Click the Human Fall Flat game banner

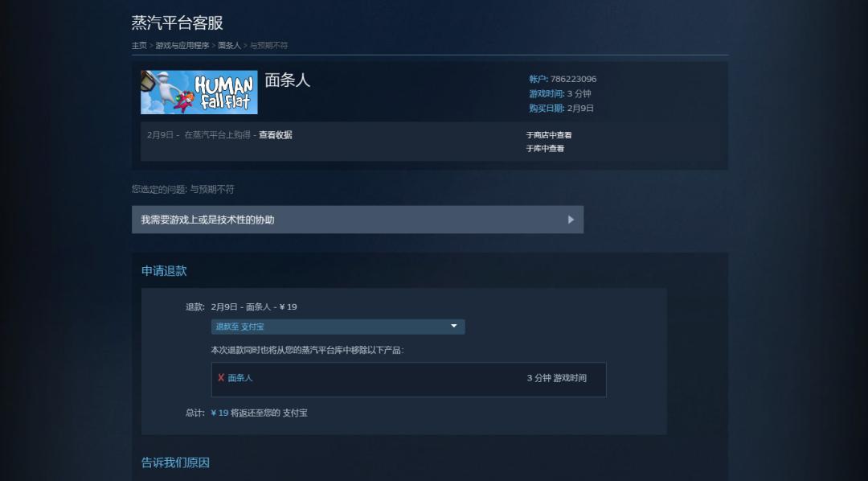tap(199, 92)
